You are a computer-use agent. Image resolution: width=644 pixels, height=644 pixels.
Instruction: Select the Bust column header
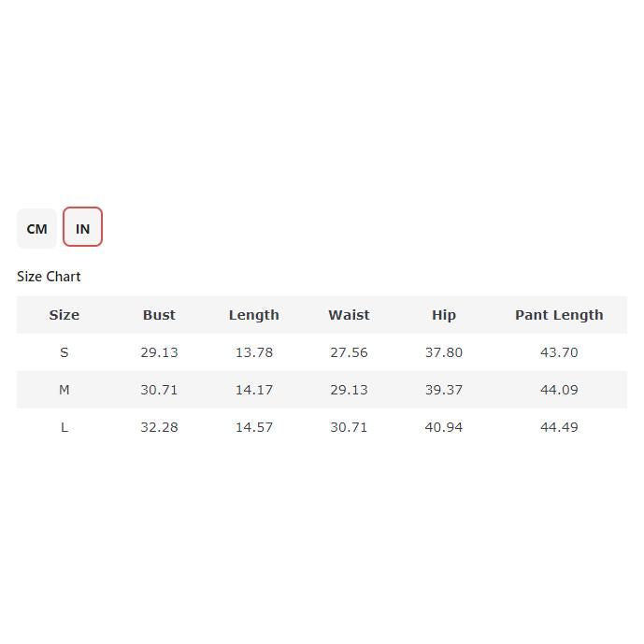159,315
